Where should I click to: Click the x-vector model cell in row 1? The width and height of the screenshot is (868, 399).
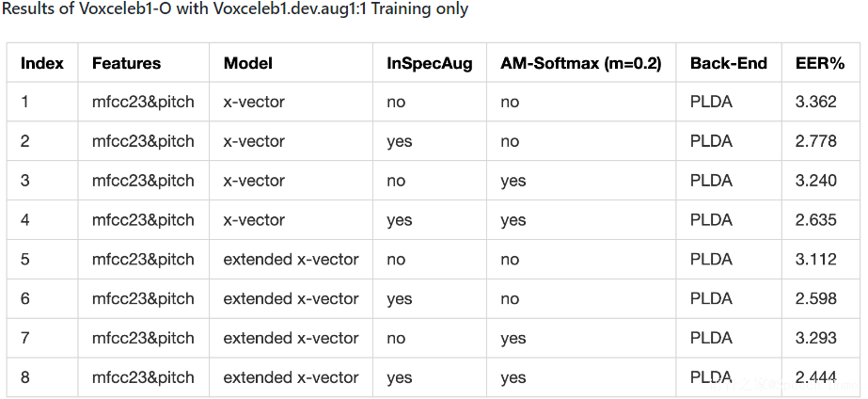[x=254, y=102]
